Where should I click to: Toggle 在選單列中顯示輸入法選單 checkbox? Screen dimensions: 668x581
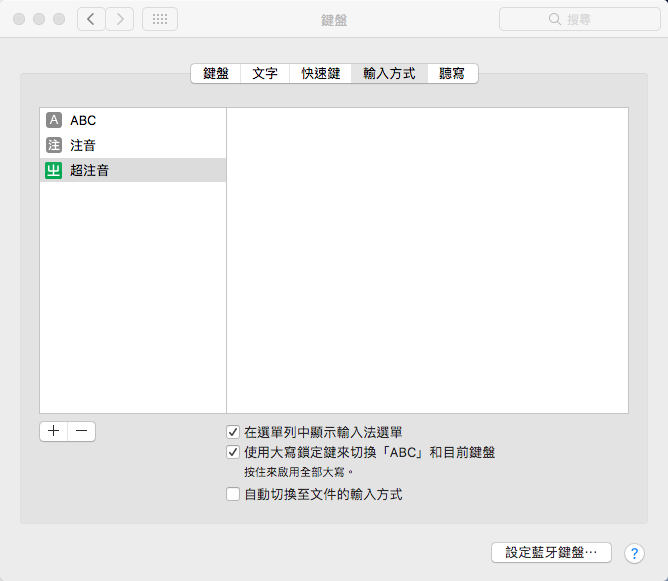233,433
